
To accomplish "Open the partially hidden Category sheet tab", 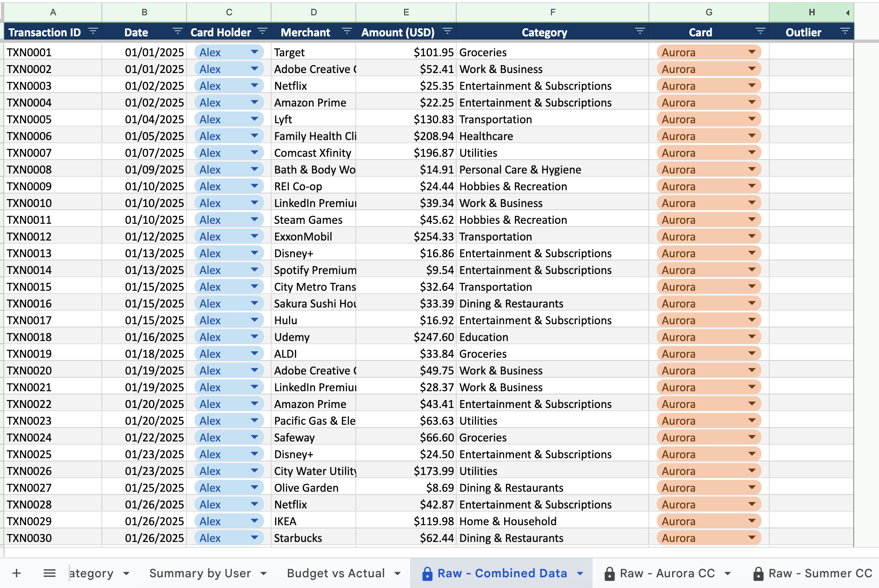I will pyautogui.click(x=91, y=573).
